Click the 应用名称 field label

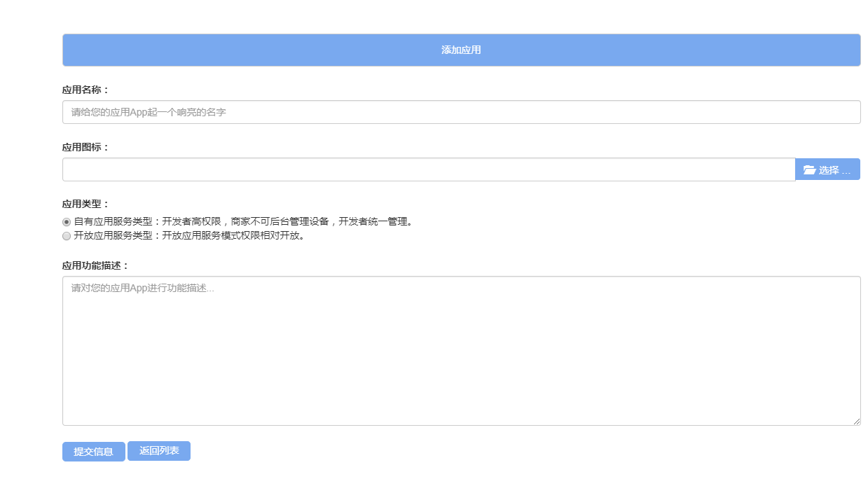point(85,90)
